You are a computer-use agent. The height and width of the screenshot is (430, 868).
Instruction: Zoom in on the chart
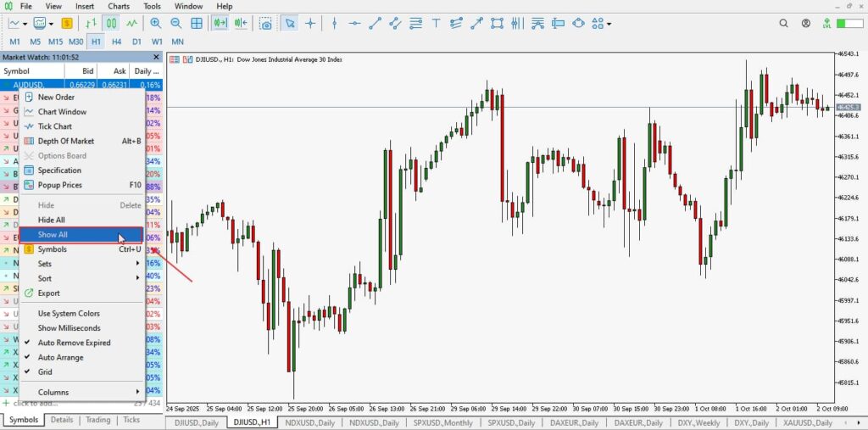[156, 24]
